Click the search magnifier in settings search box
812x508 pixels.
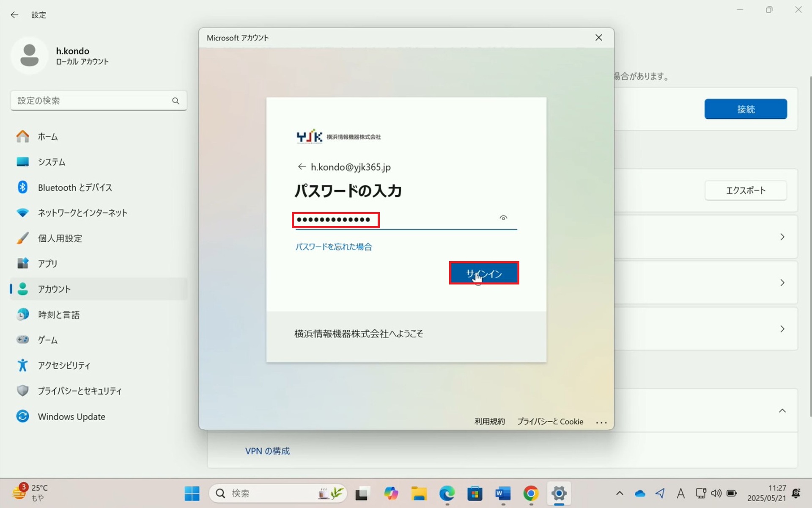(x=176, y=101)
